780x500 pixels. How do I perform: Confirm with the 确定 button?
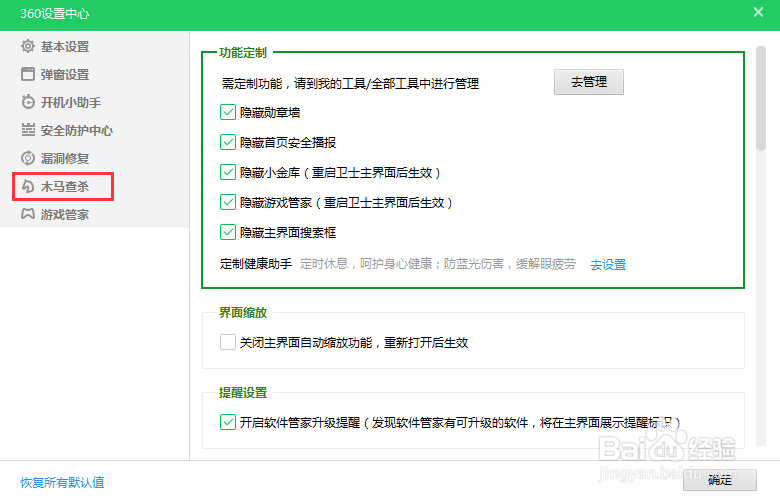pos(720,480)
